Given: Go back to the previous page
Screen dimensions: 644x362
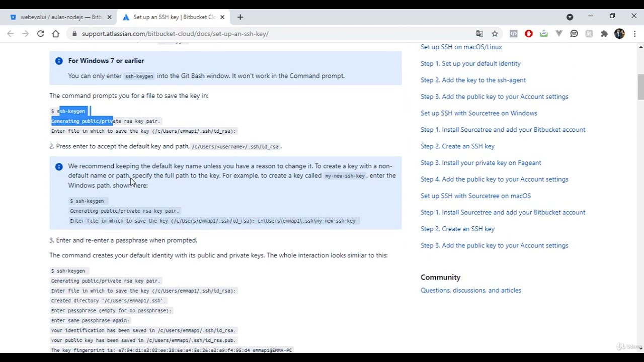Looking at the screenshot, I should point(11,34).
